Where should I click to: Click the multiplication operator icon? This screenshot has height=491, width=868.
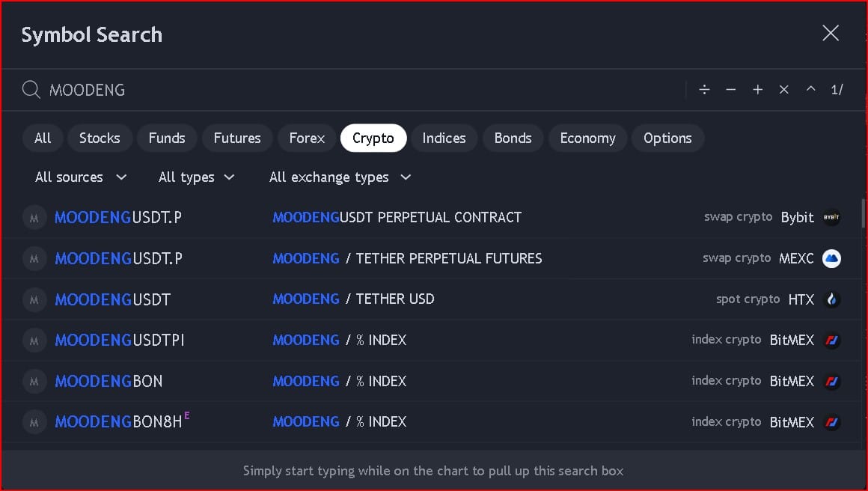tap(784, 90)
